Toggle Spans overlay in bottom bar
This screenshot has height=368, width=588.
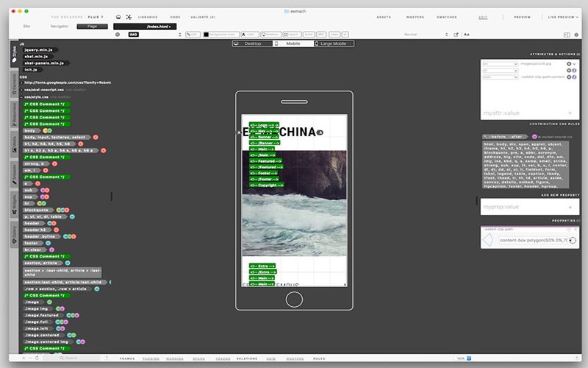pos(198,358)
